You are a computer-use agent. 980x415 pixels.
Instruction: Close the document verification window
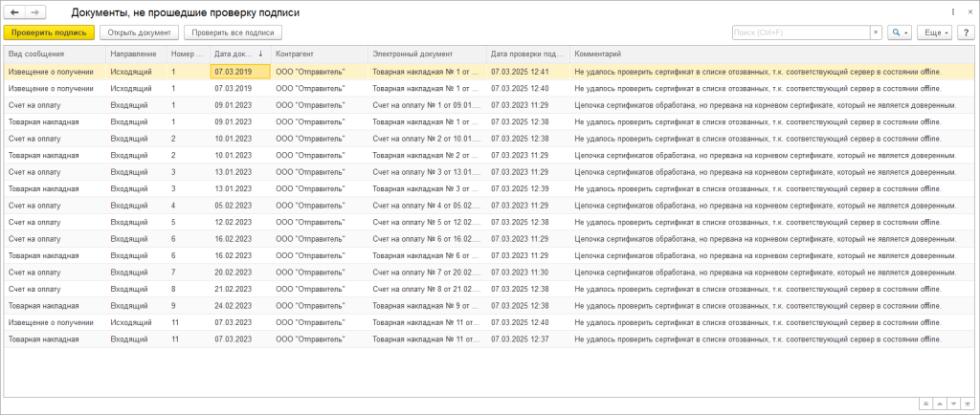click(x=968, y=11)
